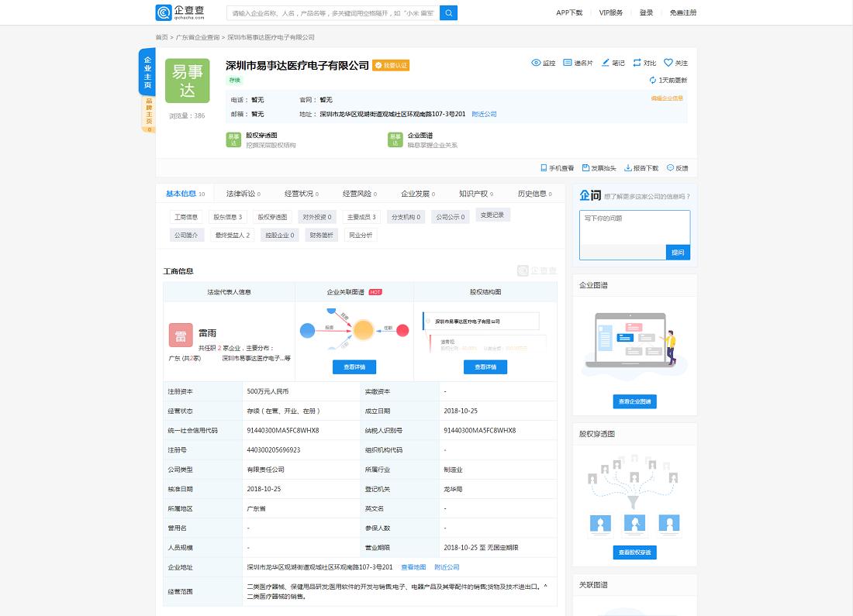The image size is (853, 616).
Task: Click 查看详情 under the 股权结构图
Action: [x=486, y=367]
